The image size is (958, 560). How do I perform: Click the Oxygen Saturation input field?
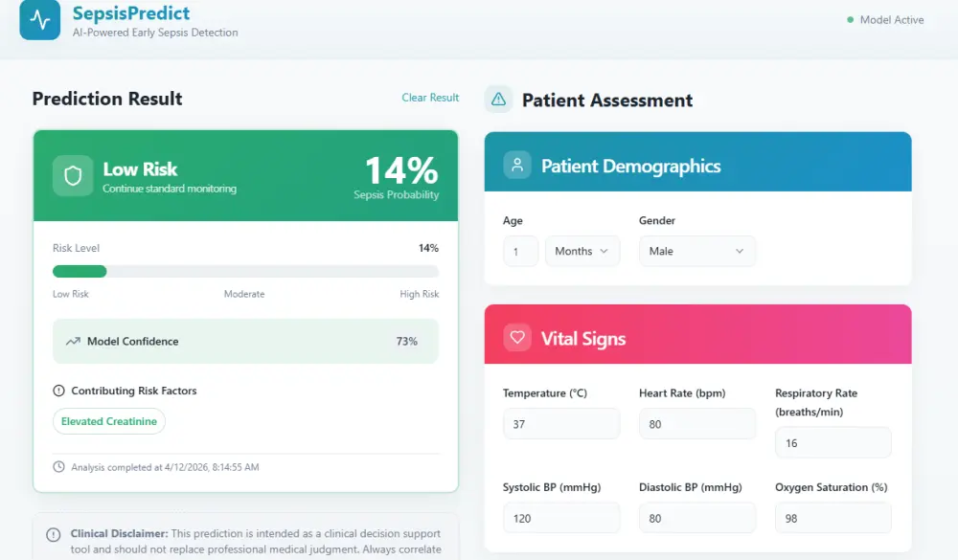(833, 518)
